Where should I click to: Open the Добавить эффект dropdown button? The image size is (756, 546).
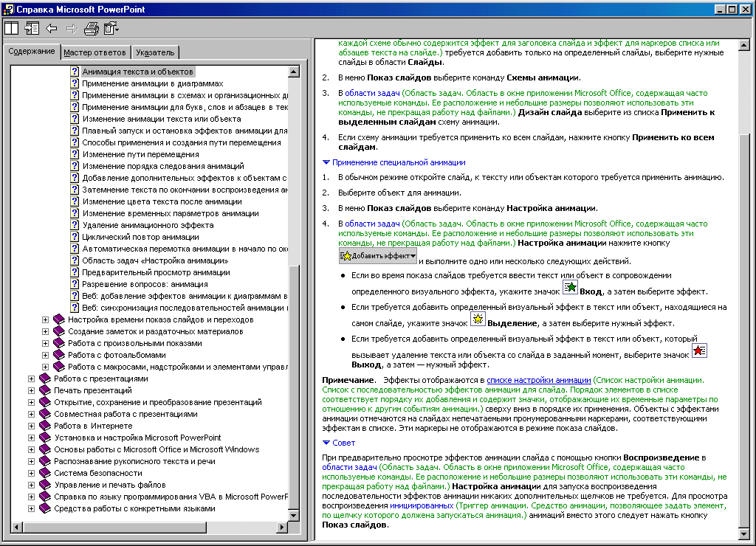coord(378,255)
